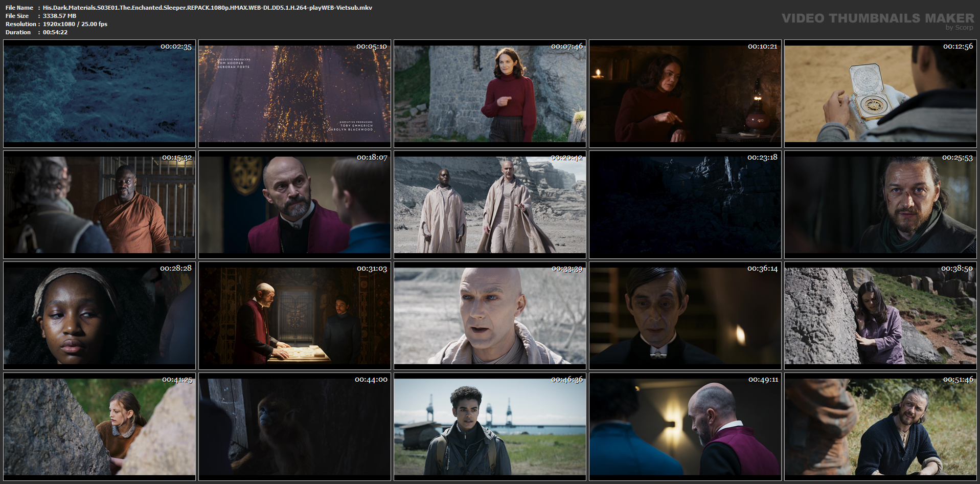Click the file name ending in Vietsub.mkv

click(208, 8)
